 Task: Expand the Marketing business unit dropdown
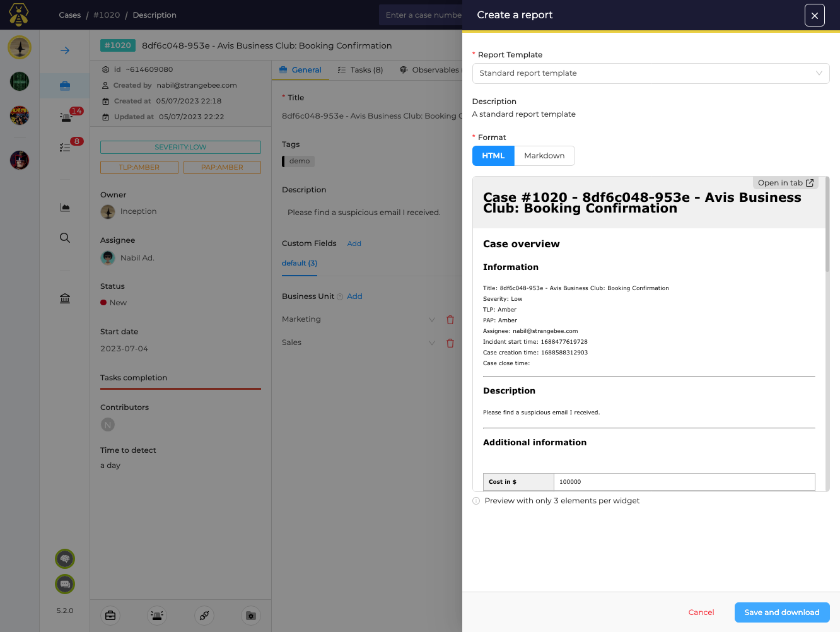pyautogui.click(x=432, y=320)
